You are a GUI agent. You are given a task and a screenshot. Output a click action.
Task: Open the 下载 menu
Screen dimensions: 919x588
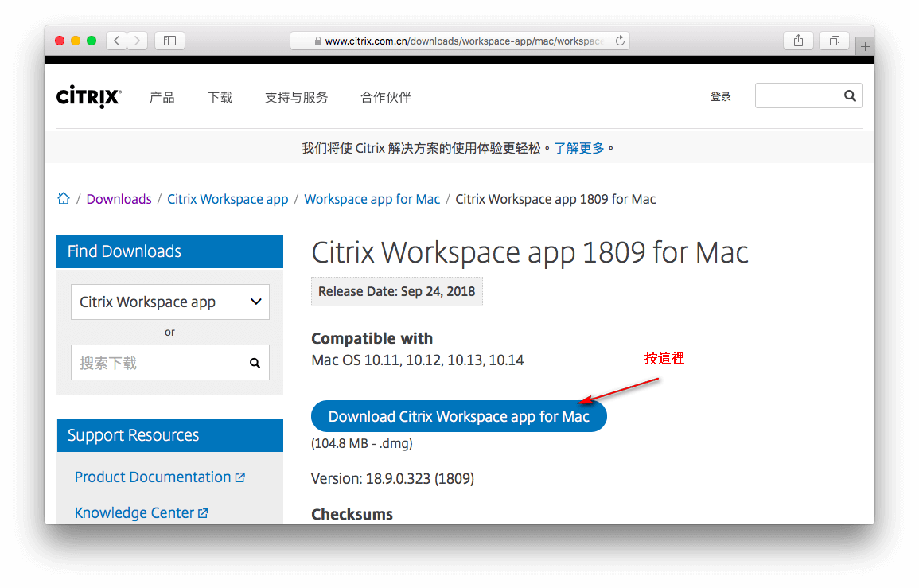click(220, 97)
